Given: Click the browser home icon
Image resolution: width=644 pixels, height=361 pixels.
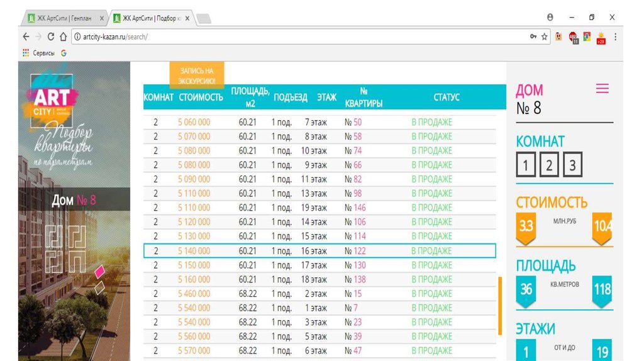Looking at the screenshot, I should 64,37.
